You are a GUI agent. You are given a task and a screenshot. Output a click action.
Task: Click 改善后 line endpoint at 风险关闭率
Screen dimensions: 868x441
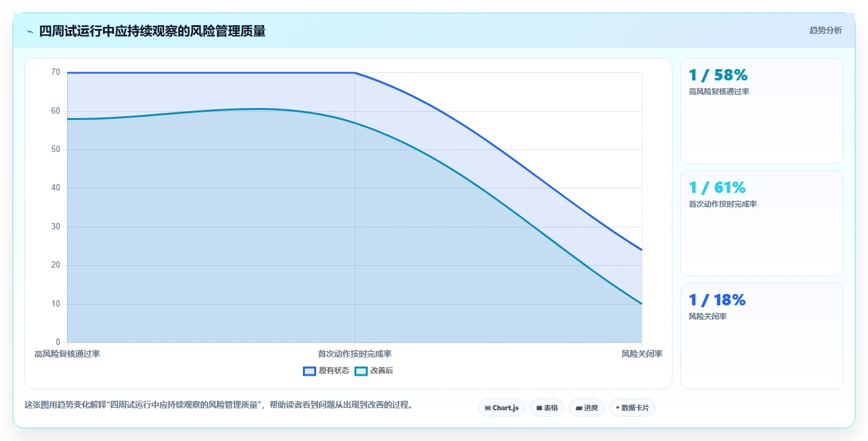642,304
